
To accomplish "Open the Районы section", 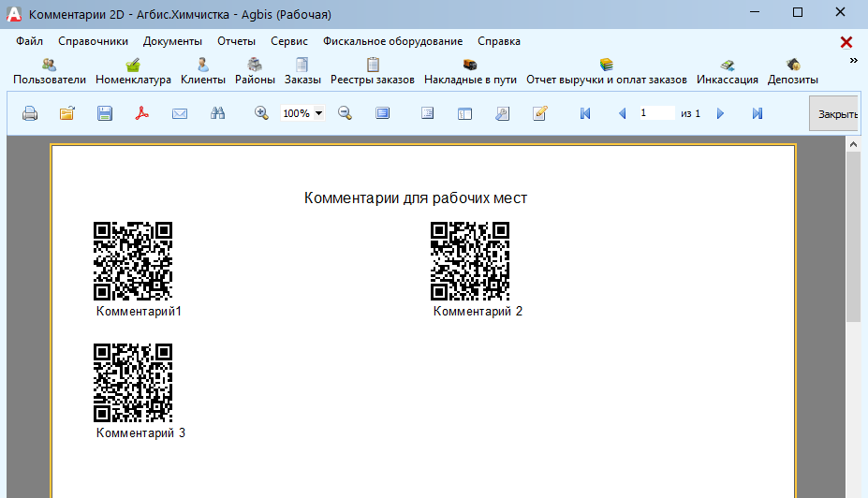I will [x=255, y=72].
